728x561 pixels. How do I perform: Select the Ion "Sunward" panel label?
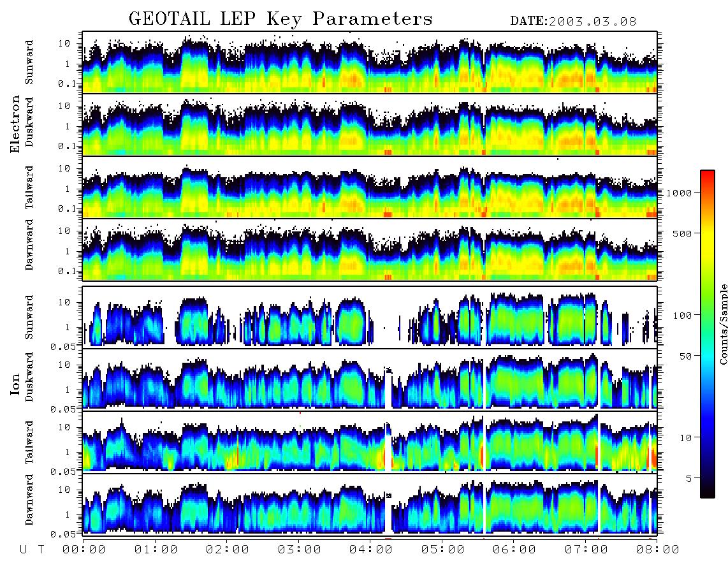coord(29,317)
